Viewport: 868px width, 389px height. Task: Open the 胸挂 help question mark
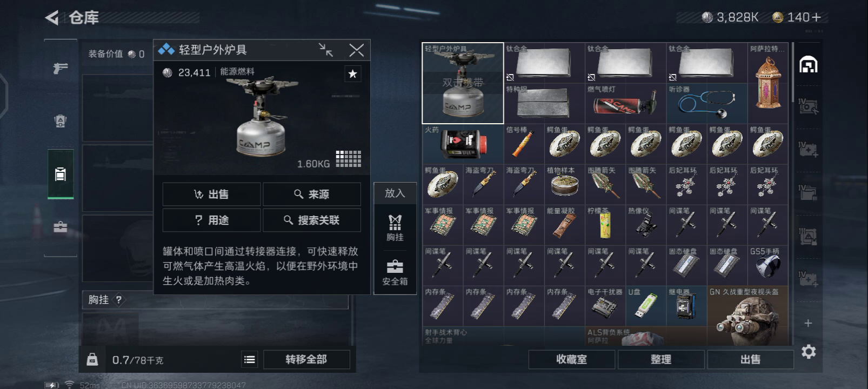(x=118, y=299)
